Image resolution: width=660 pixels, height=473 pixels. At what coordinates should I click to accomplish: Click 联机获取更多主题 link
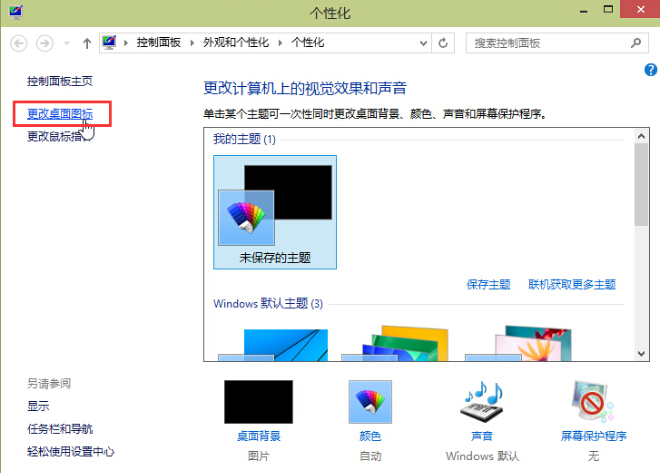[572, 284]
